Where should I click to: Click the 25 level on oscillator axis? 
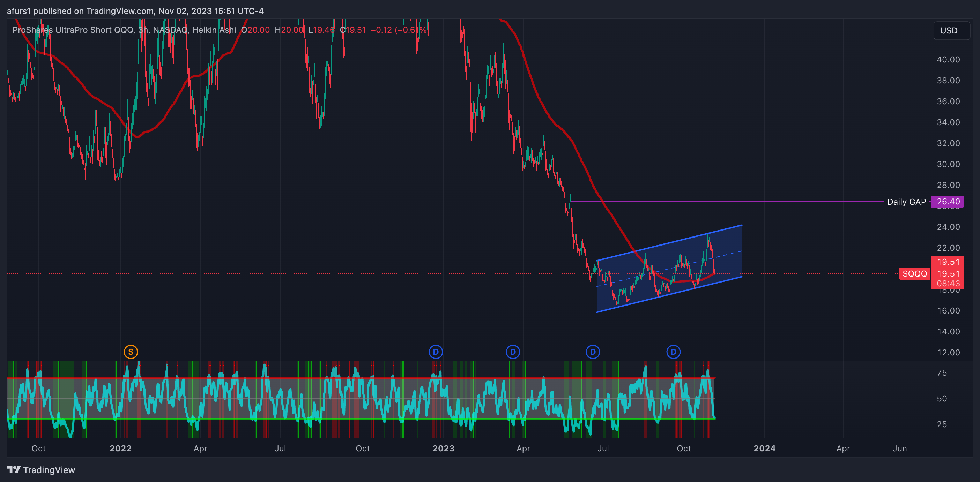click(x=942, y=424)
